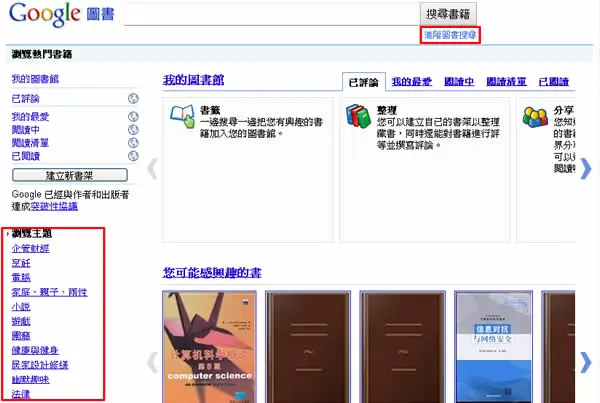Click the 整理 stacked books icon
Screen dimensions: 600x403
pyautogui.click(x=358, y=116)
